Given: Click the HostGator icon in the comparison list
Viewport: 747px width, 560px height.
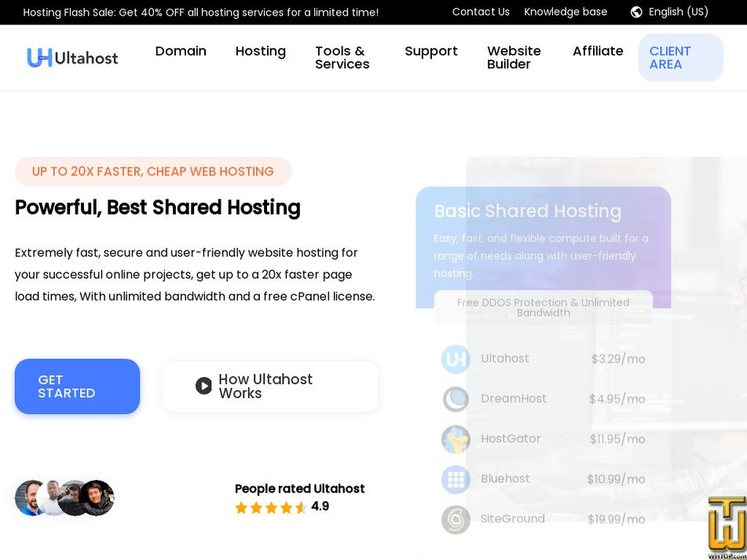Looking at the screenshot, I should (456, 439).
